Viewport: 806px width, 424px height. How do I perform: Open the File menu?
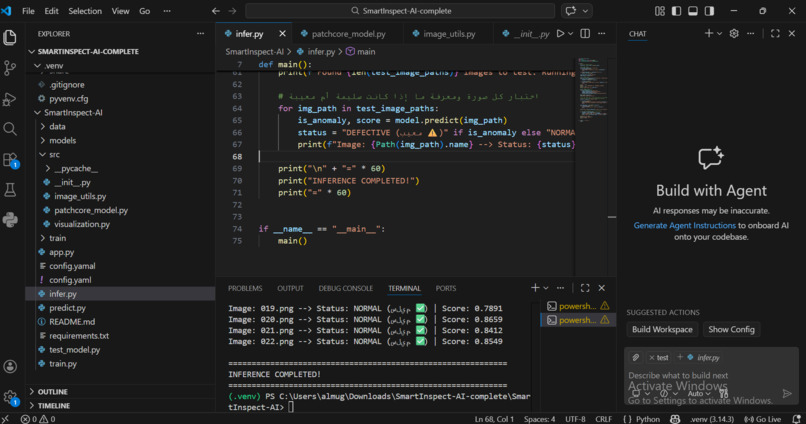(28, 11)
